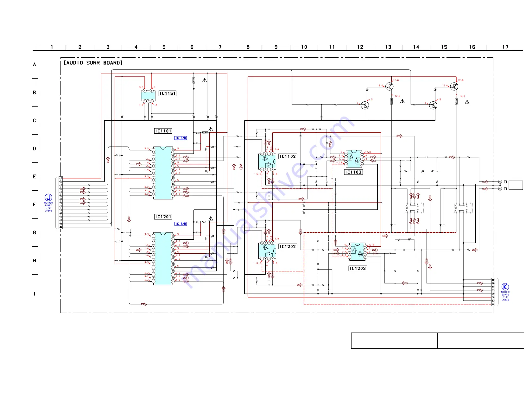Click the AUDIO SURR BOARD title

pos(93,63)
